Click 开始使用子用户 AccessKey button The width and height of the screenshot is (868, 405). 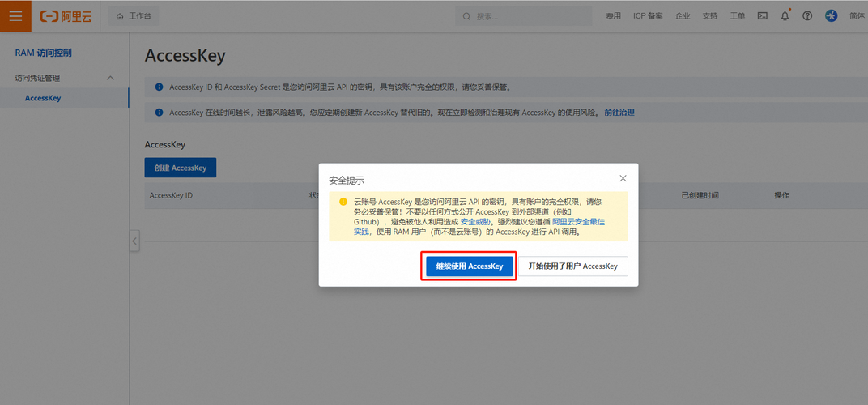[x=572, y=266]
